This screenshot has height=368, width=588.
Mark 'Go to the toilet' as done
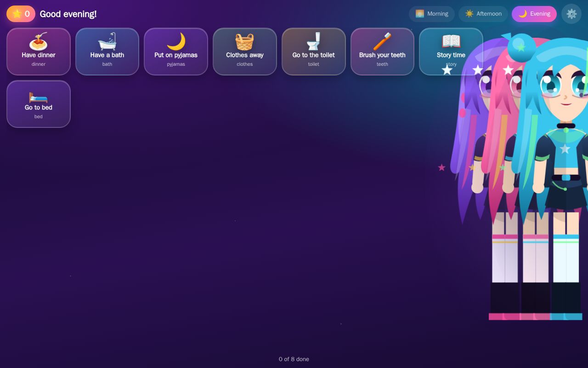(314, 52)
